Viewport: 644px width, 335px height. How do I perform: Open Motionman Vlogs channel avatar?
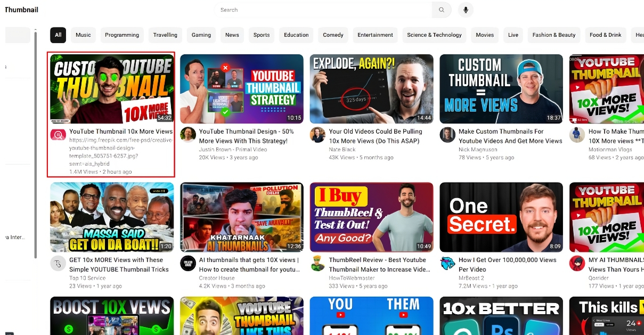577,135
